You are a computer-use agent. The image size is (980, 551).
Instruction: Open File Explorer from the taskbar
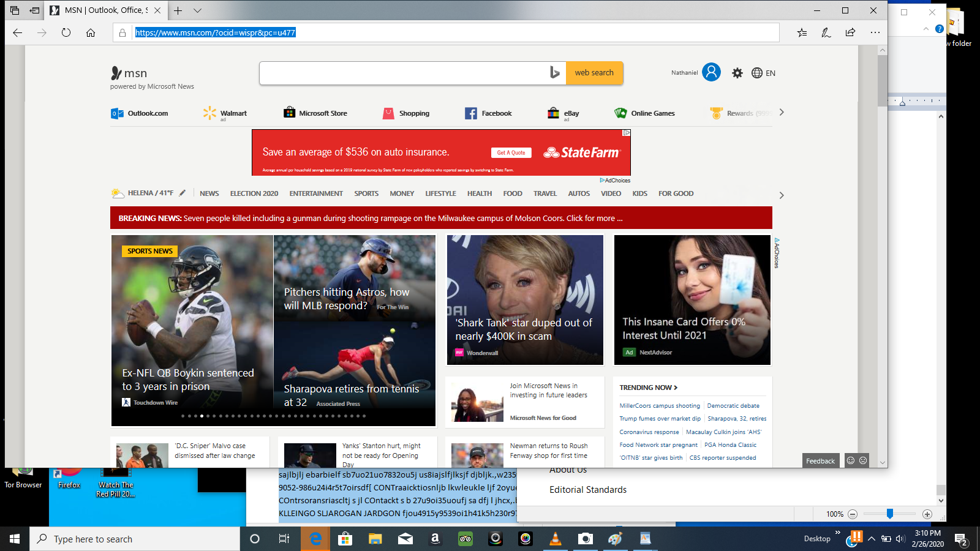click(375, 539)
